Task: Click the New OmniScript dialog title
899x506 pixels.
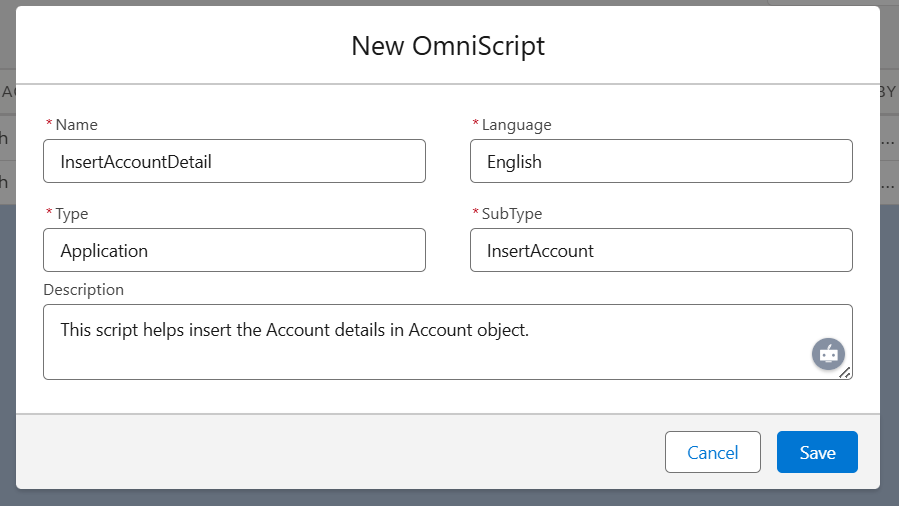Action: (x=448, y=45)
